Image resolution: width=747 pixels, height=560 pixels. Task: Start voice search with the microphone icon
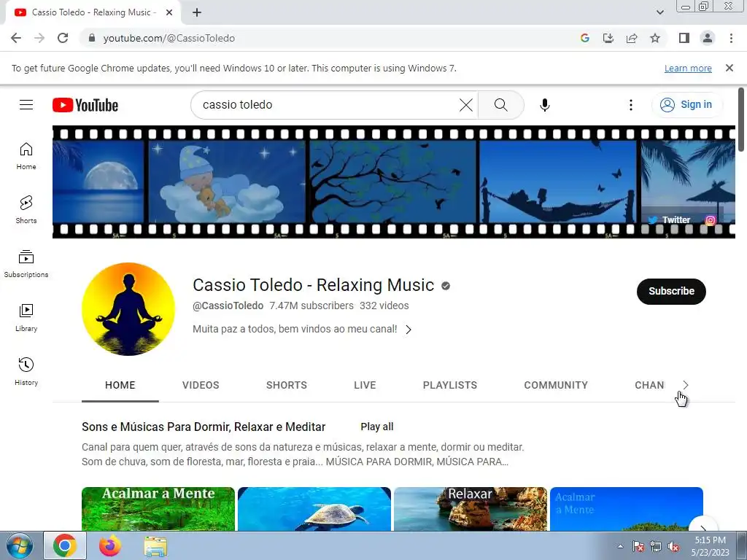click(544, 105)
